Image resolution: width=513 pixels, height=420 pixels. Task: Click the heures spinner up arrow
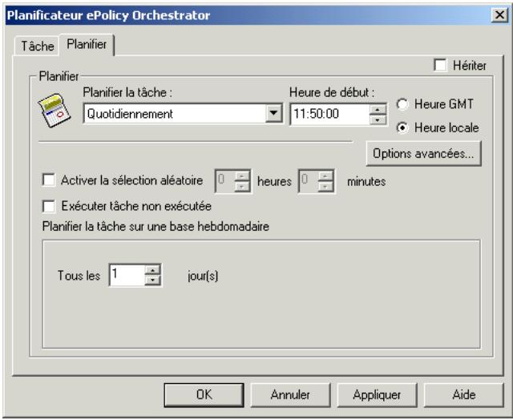coord(242,176)
